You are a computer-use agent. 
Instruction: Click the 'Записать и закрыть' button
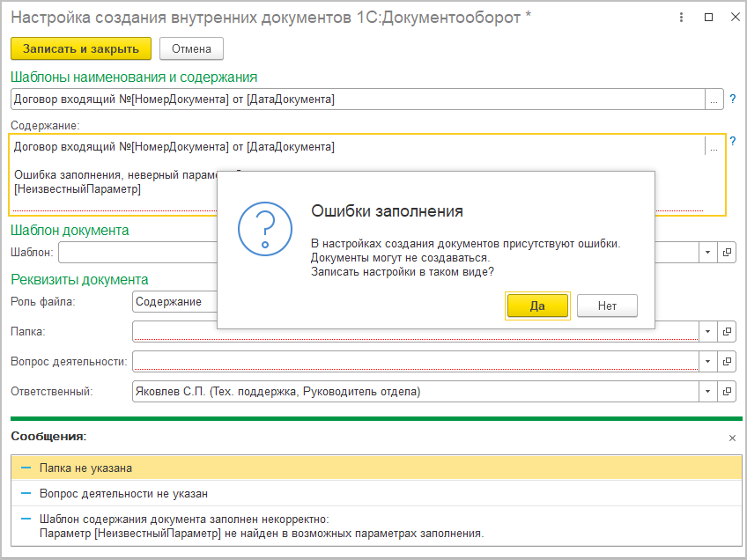(x=81, y=48)
